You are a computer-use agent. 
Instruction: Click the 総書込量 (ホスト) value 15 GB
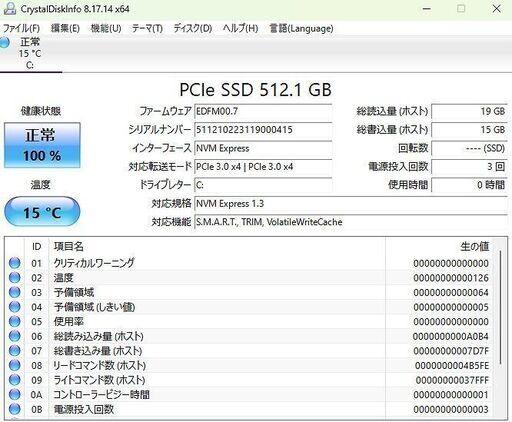point(470,130)
